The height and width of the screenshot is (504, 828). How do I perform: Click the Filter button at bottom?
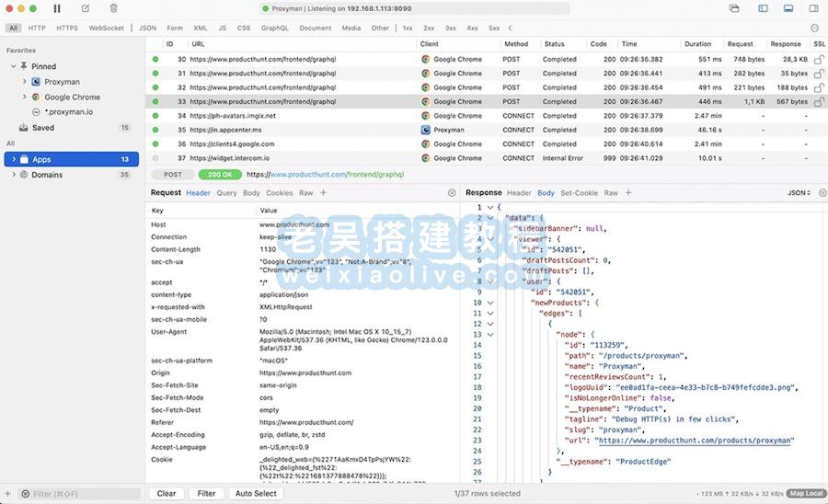[x=206, y=494]
